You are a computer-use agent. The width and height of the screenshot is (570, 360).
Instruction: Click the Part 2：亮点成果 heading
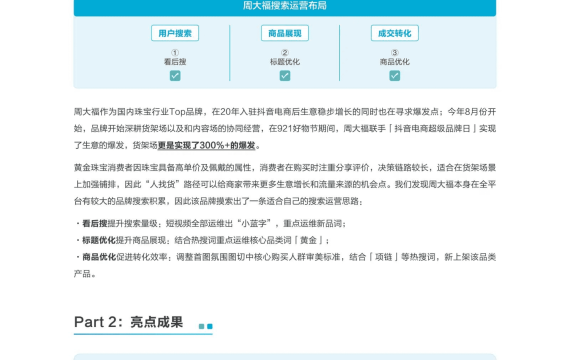(128, 322)
